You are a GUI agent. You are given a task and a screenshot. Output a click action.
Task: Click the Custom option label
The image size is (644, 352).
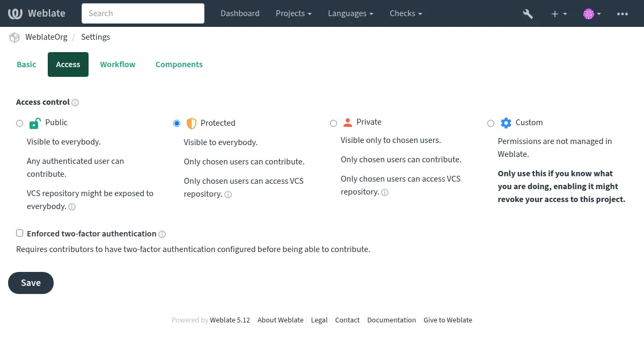(x=529, y=123)
